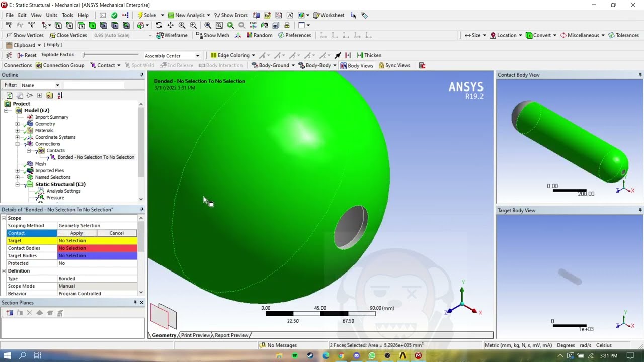This screenshot has height=362, width=644.
Task: Click the red Contact Bodies field
Action: [x=97, y=248]
